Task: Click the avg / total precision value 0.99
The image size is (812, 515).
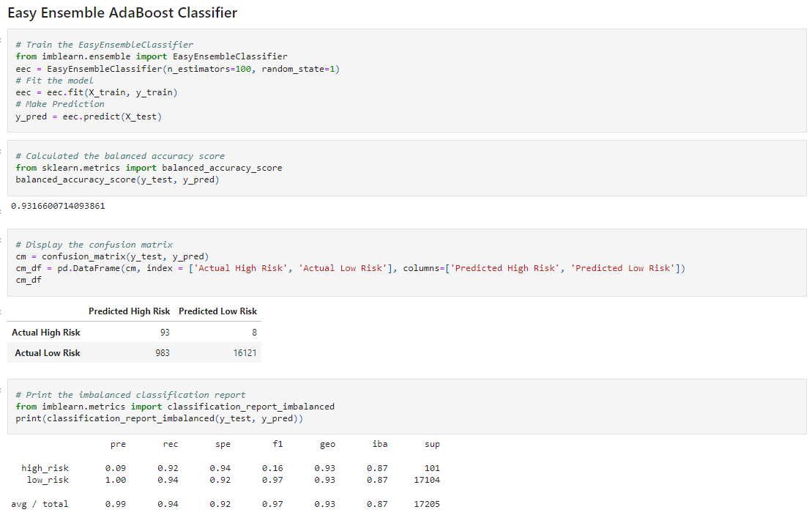Action: (x=116, y=504)
